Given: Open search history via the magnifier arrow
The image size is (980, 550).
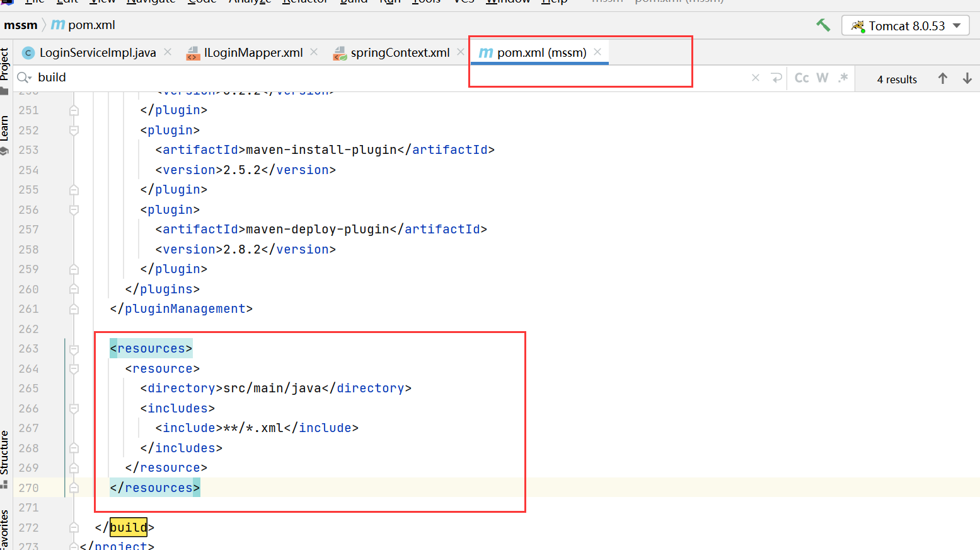Looking at the screenshot, I should tap(25, 78).
